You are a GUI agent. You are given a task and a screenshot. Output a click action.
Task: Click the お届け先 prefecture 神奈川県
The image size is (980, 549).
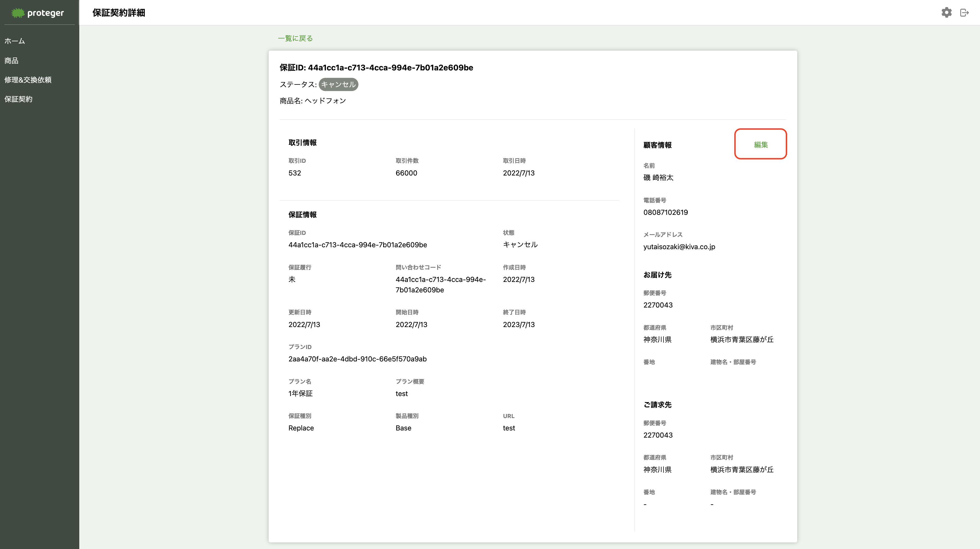[657, 339]
